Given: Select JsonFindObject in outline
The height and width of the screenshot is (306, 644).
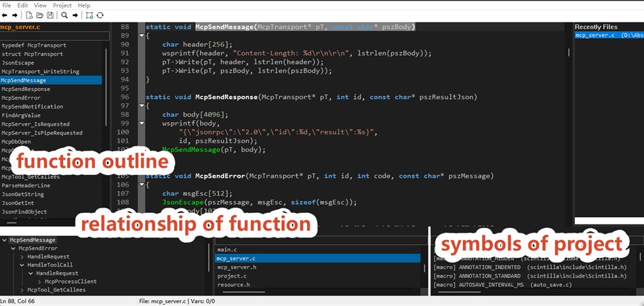Looking at the screenshot, I should 24,212.
